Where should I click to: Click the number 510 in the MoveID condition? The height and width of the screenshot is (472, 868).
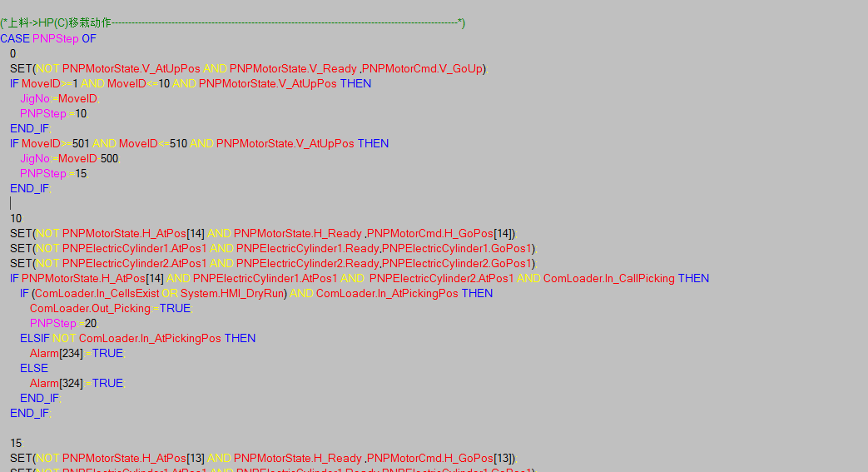click(178, 143)
